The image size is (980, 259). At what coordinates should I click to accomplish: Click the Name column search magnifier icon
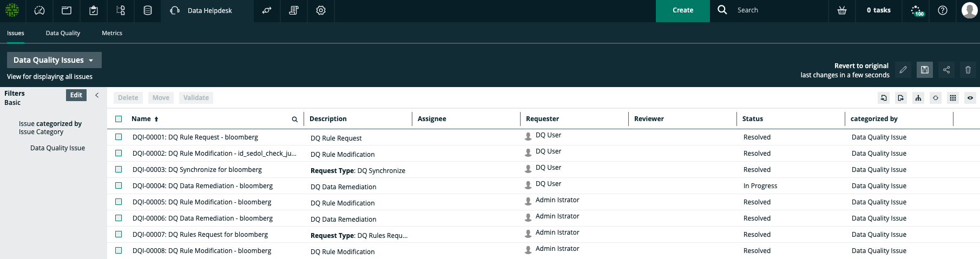pyautogui.click(x=295, y=119)
